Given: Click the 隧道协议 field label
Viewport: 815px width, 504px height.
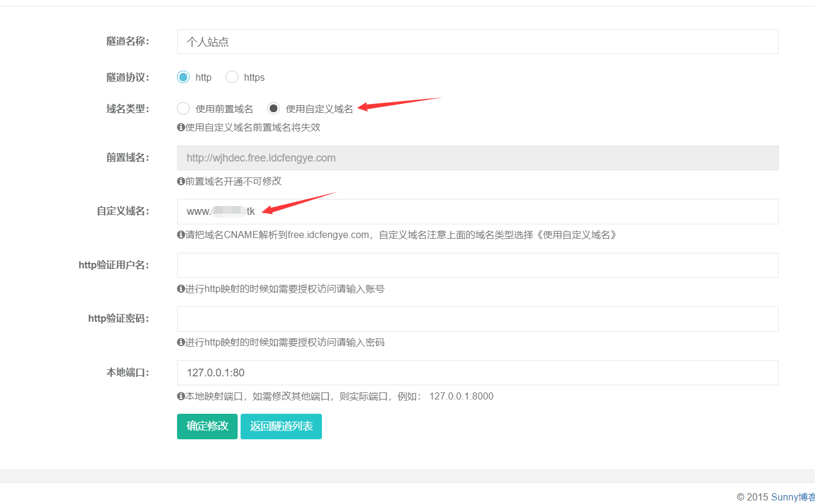Looking at the screenshot, I should point(127,77).
